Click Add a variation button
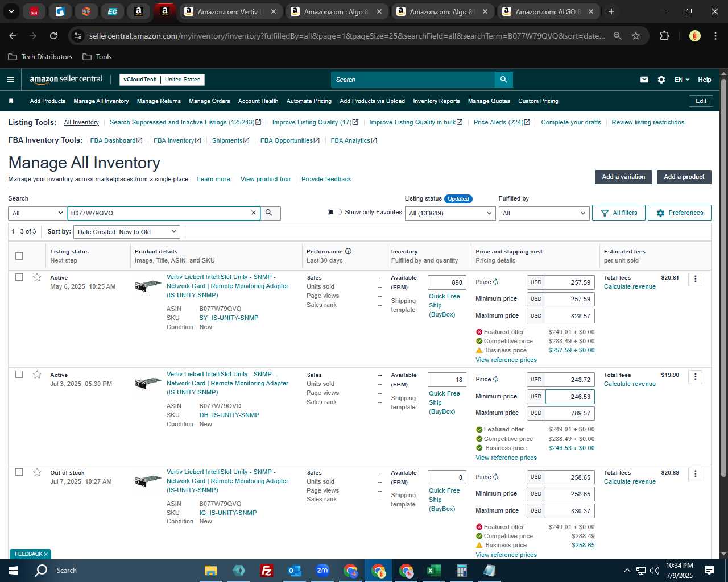The width and height of the screenshot is (728, 582). tap(623, 177)
